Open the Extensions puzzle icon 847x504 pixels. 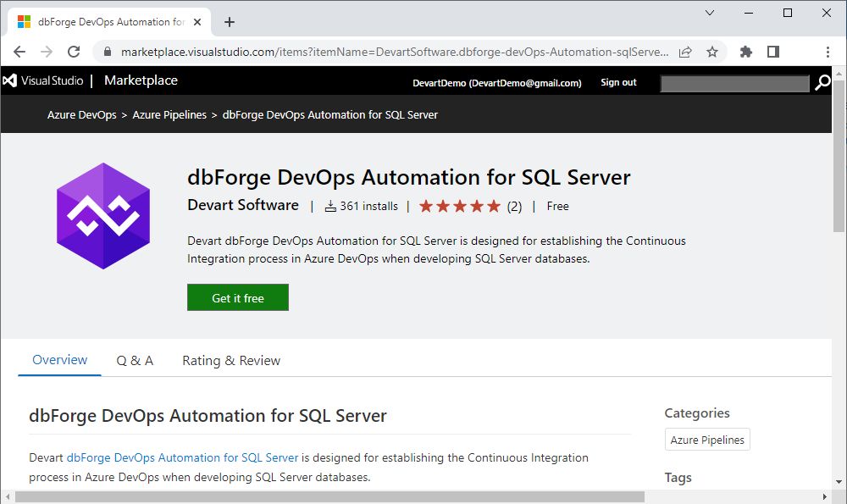[746, 52]
